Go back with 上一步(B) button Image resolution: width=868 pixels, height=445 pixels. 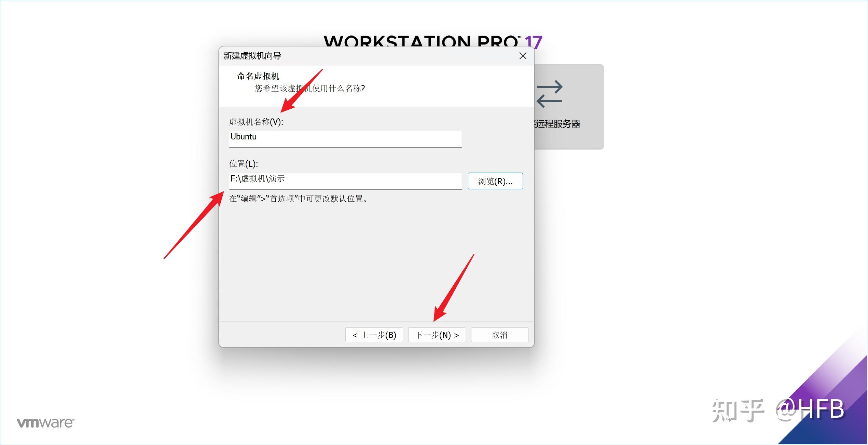[x=374, y=335]
